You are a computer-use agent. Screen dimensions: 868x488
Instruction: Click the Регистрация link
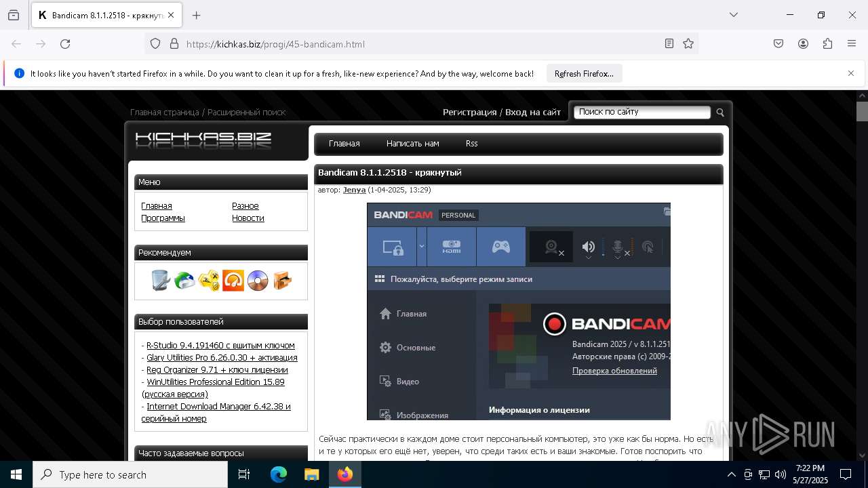tap(470, 112)
